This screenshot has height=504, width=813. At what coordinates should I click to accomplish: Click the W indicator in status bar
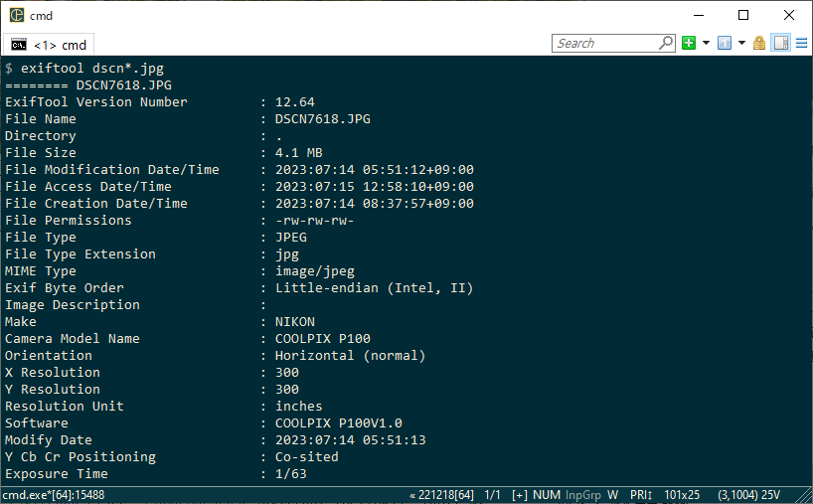[613, 495]
